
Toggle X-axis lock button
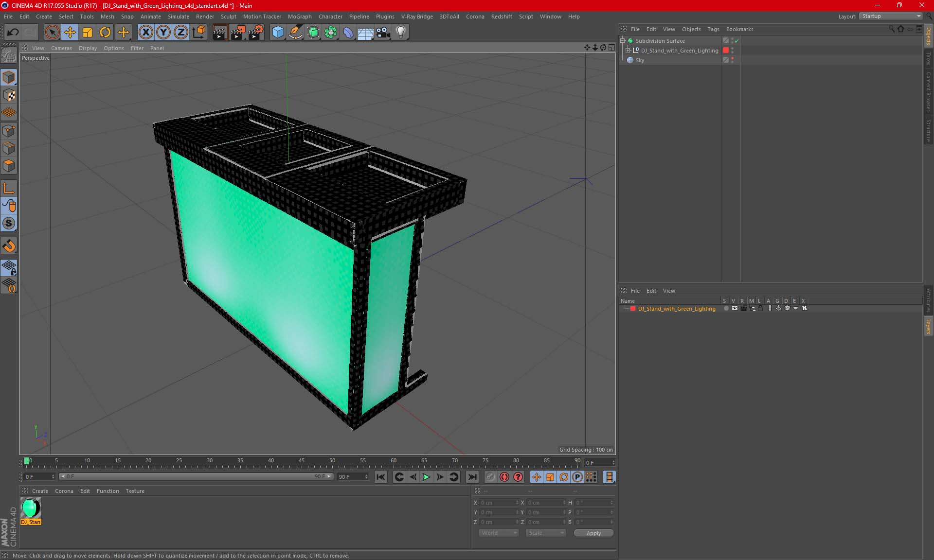point(145,32)
